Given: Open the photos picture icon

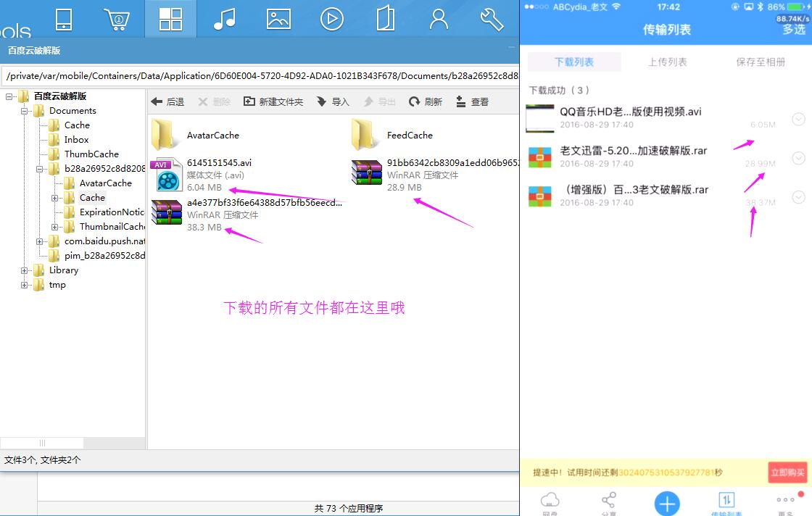Looking at the screenshot, I should coord(278,20).
